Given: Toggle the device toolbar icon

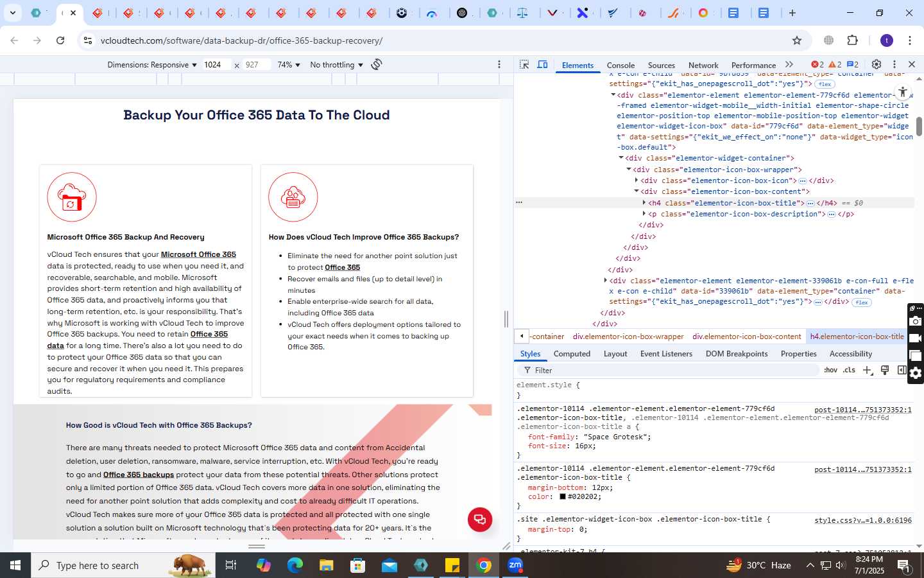Looking at the screenshot, I should [542, 65].
